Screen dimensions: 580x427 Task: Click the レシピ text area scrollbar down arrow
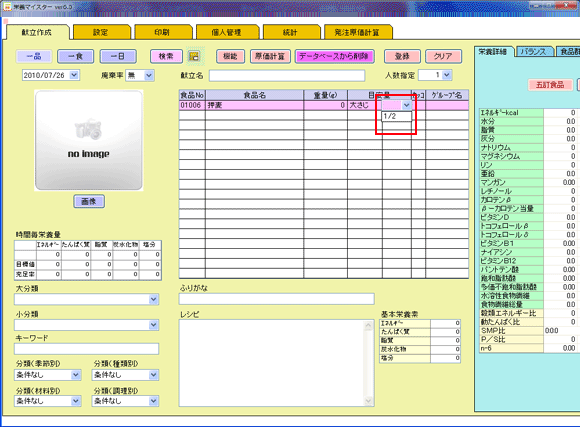click(368, 401)
